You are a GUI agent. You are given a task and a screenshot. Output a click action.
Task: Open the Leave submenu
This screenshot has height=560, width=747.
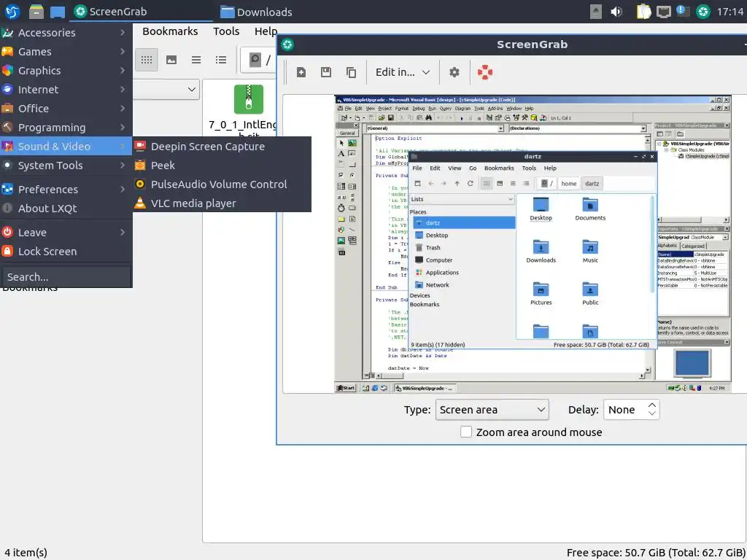coord(66,233)
